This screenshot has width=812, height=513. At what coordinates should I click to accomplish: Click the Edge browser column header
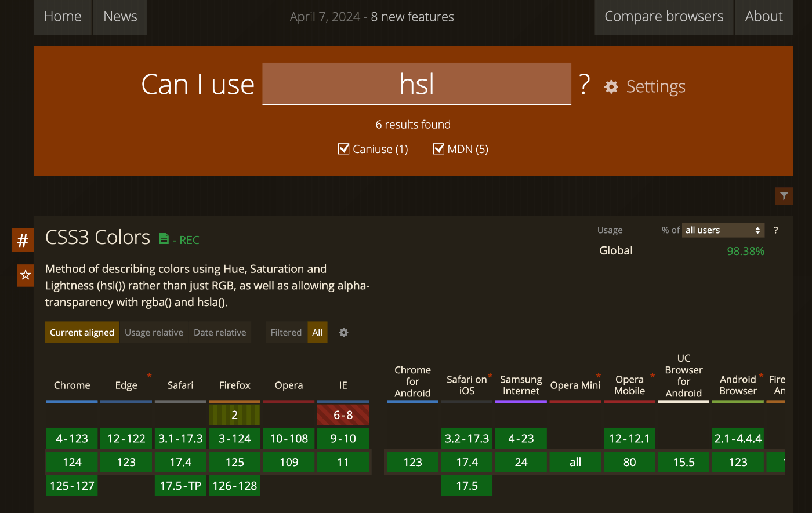126,385
